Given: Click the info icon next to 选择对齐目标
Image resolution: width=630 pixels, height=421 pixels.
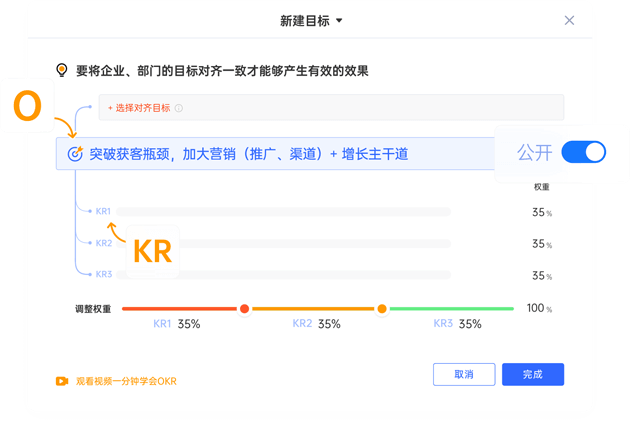Looking at the screenshot, I should pos(179,108).
